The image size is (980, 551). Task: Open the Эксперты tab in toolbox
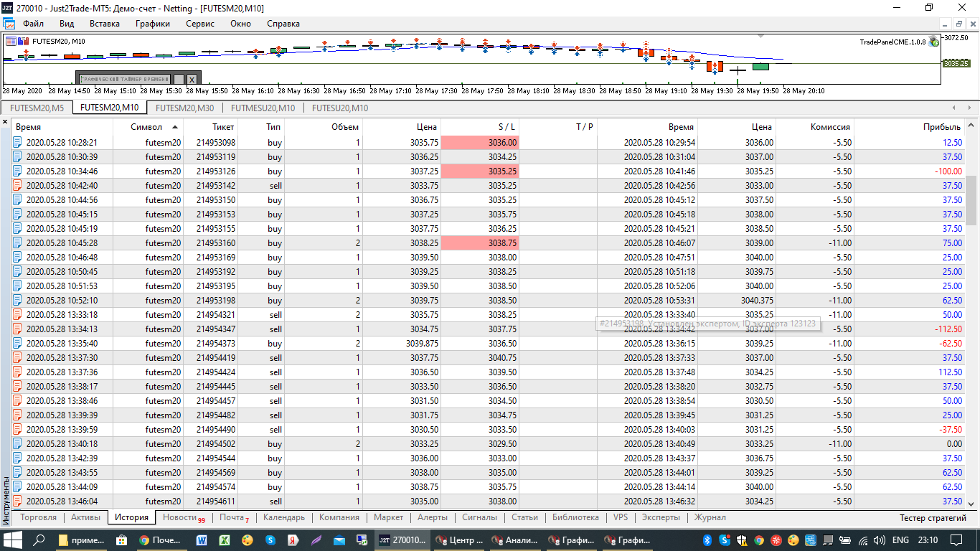[x=661, y=517]
